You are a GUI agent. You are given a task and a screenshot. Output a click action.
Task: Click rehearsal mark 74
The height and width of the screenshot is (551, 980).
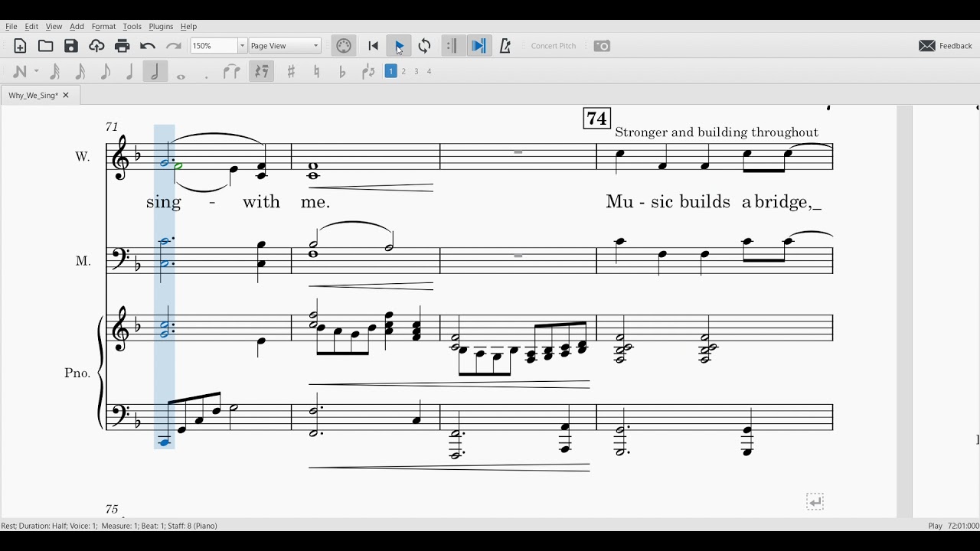click(596, 119)
